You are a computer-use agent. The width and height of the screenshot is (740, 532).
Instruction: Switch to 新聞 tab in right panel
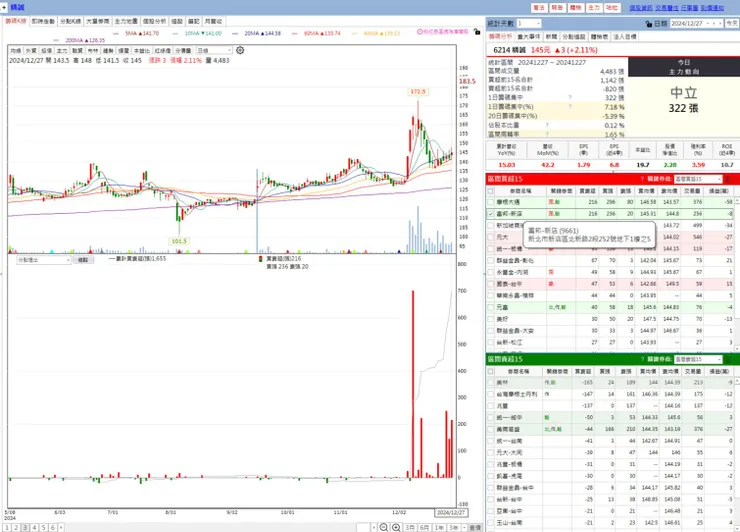tap(551, 36)
